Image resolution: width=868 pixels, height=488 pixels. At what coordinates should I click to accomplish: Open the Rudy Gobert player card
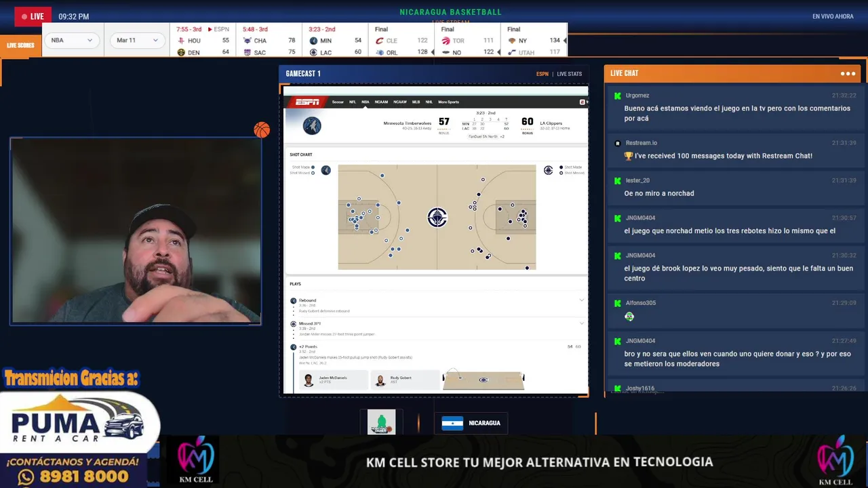[x=405, y=380]
